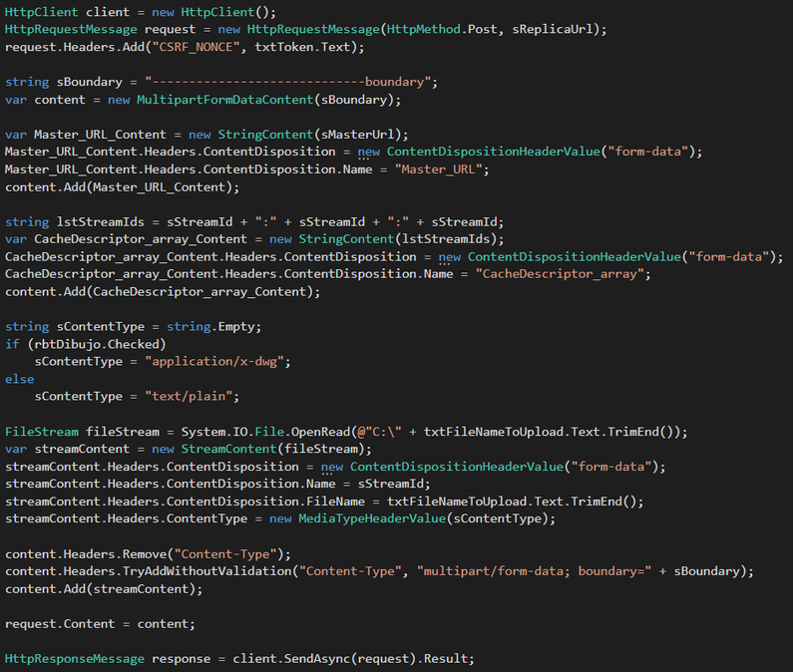
Task: Click the FileStream type keyword
Action: pyautogui.click(x=42, y=432)
